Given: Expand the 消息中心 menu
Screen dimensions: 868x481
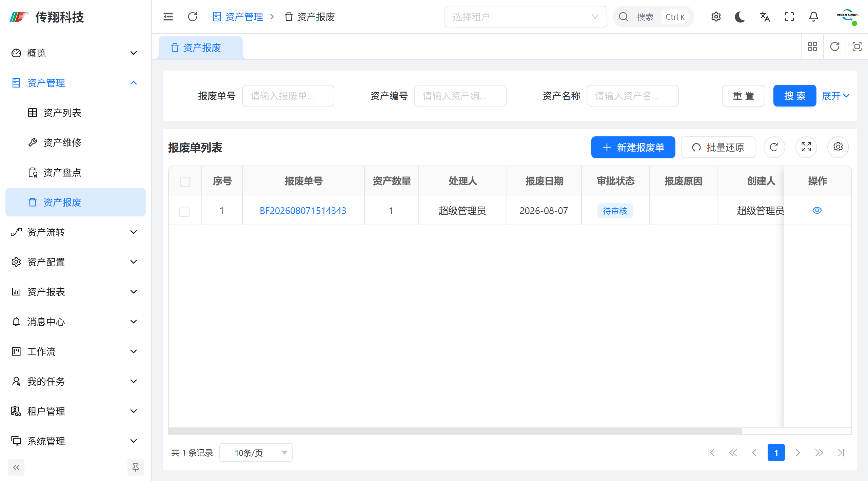Looking at the screenshot, I should point(75,322).
